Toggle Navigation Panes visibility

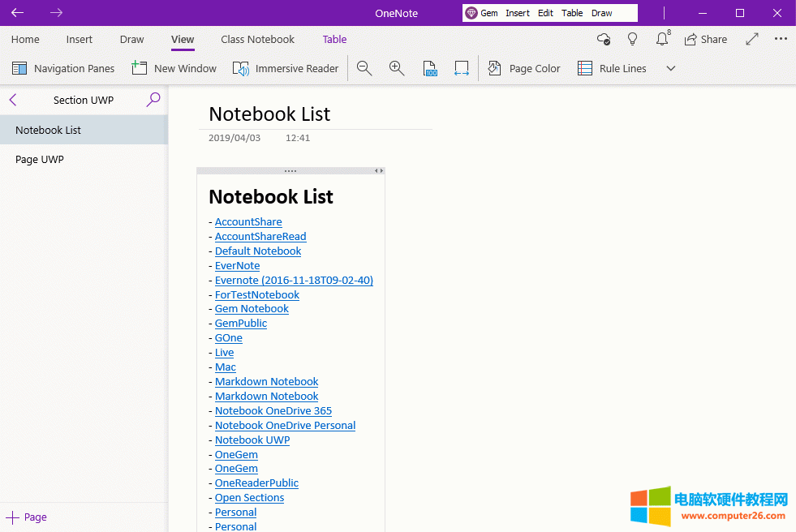pos(63,69)
